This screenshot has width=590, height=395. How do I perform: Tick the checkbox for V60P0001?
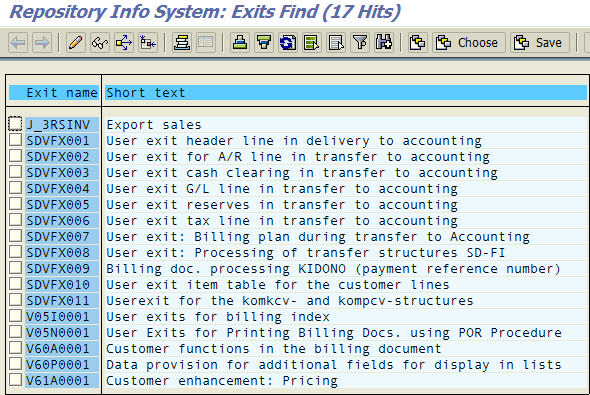coord(15,364)
